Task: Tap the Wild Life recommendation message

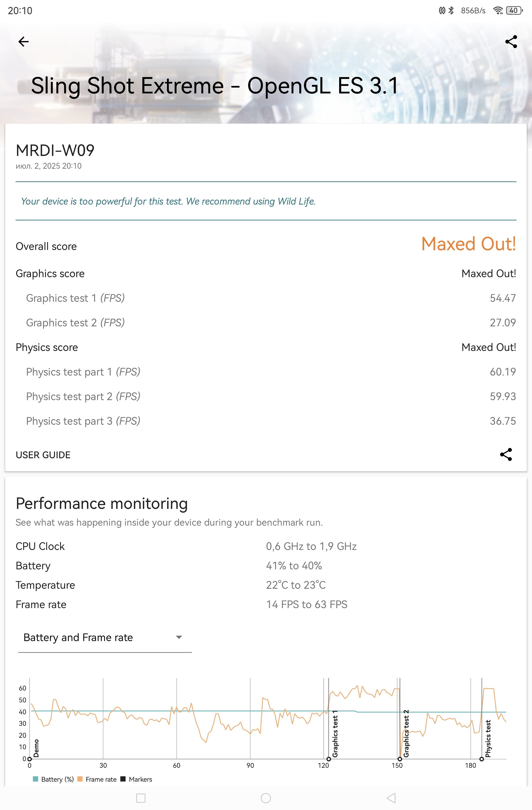Action: (168, 201)
